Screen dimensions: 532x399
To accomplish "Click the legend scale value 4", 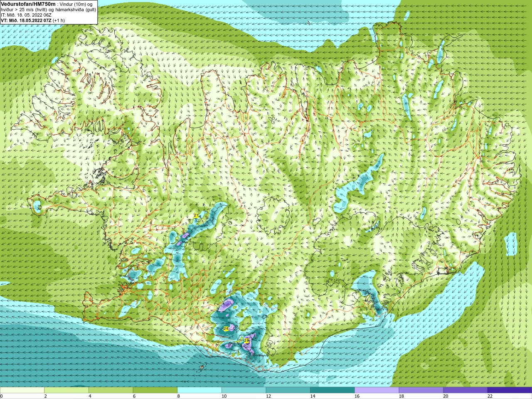I will 90,396.
